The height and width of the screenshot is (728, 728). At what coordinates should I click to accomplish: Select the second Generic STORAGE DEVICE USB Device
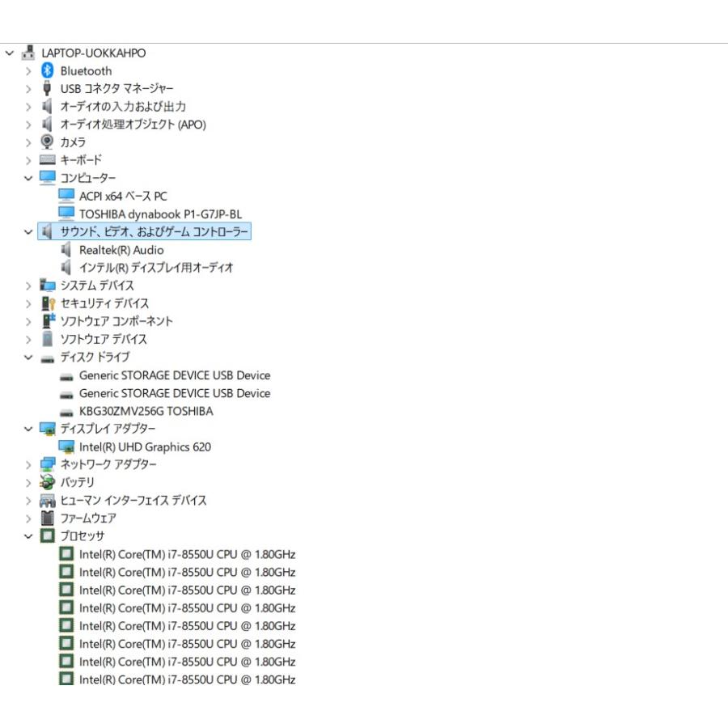(x=175, y=394)
